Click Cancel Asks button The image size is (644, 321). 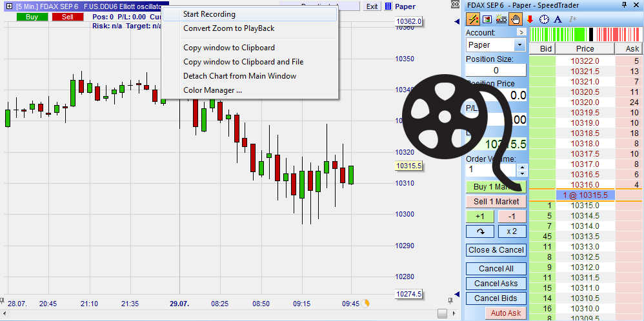click(496, 284)
